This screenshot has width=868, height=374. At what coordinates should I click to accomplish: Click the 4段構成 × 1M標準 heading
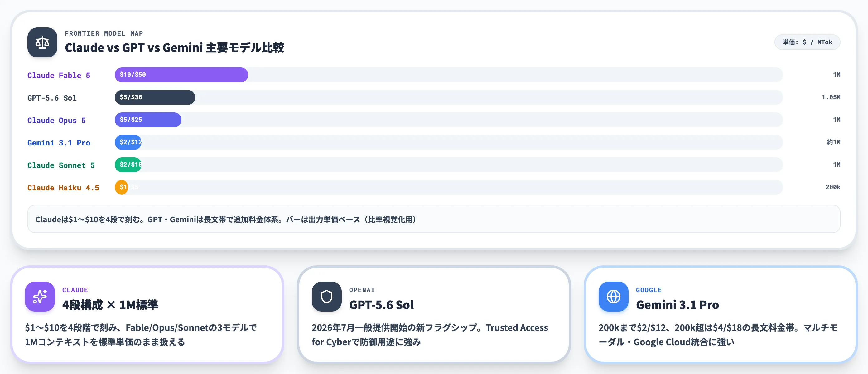[x=110, y=305]
